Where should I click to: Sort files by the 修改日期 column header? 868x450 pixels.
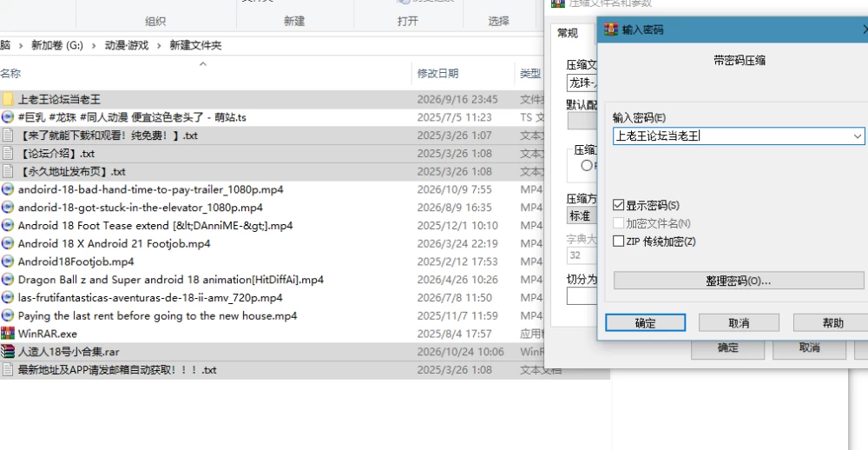(x=437, y=73)
